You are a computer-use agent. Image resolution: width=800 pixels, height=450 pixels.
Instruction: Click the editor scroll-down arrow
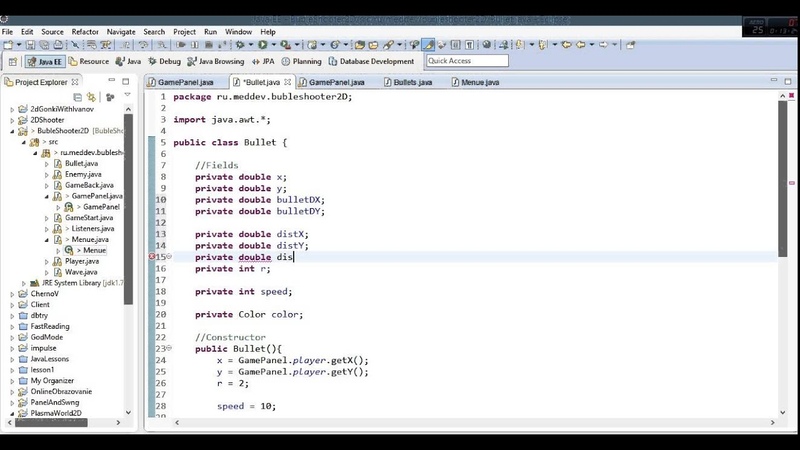point(783,412)
